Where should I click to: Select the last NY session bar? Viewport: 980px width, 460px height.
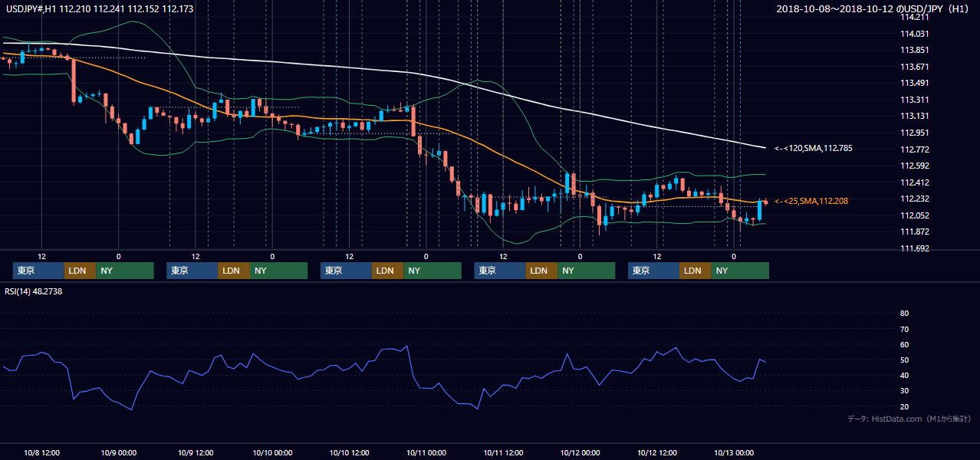point(740,271)
